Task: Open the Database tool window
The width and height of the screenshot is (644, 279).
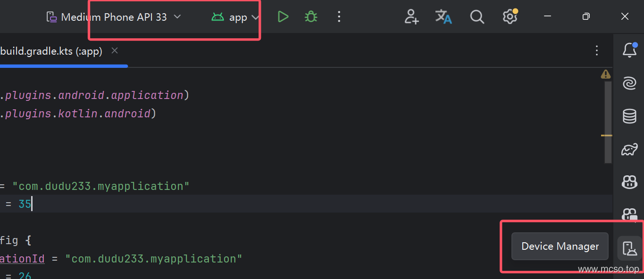Action: 630,116
